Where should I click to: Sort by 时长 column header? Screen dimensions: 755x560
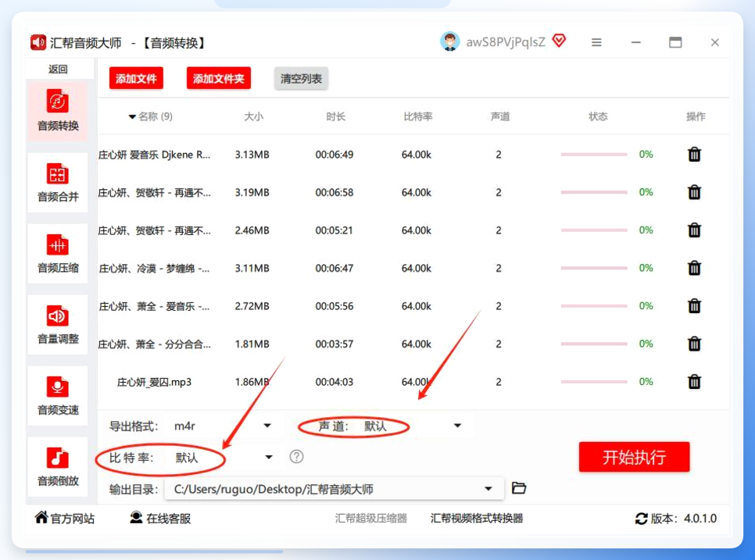coord(335,116)
